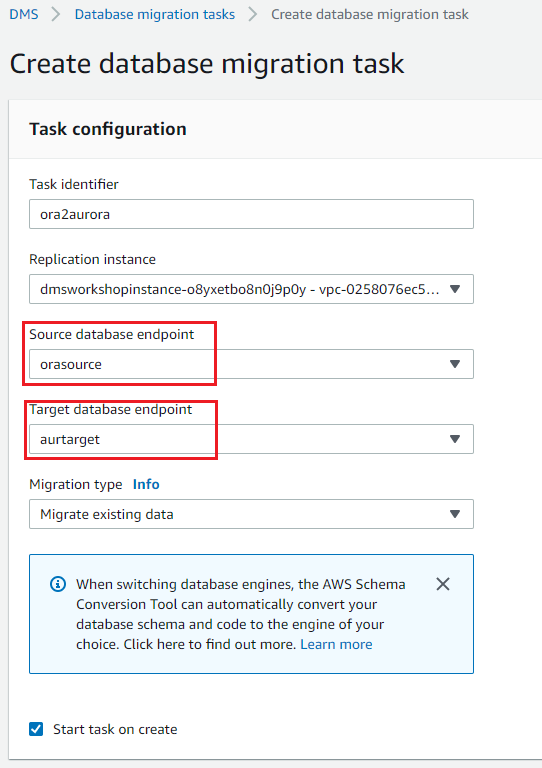The image size is (542, 768).
Task: Click the Target database endpoint dropdown arrow
Action: (455, 439)
